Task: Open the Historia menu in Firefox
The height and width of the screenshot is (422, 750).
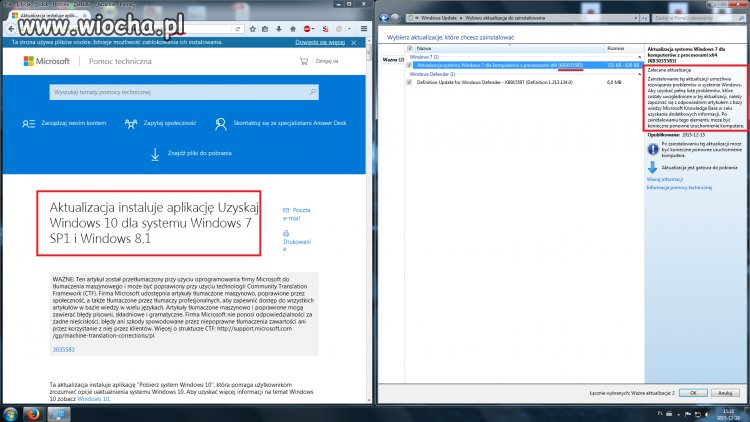Action: pyautogui.click(x=60, y=4)
